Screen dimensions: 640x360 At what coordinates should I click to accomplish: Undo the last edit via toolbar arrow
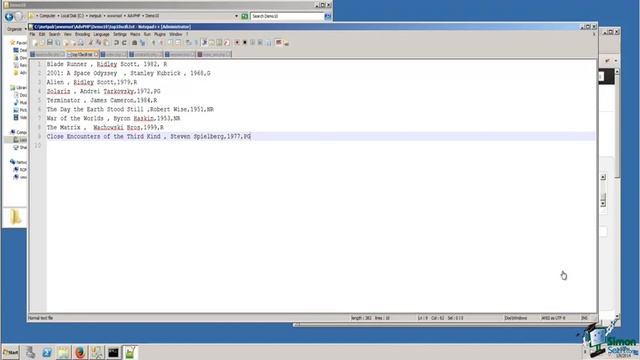point(116,42)
